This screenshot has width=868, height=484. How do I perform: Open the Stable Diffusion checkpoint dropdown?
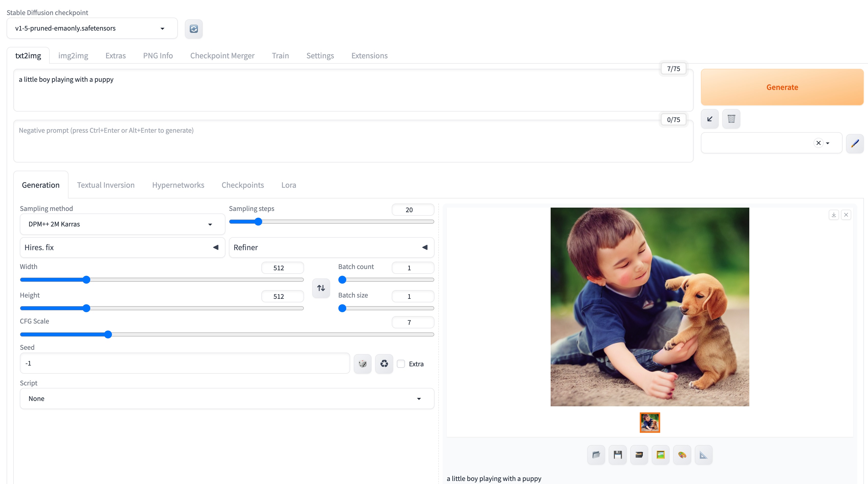[x=92, y=28]
